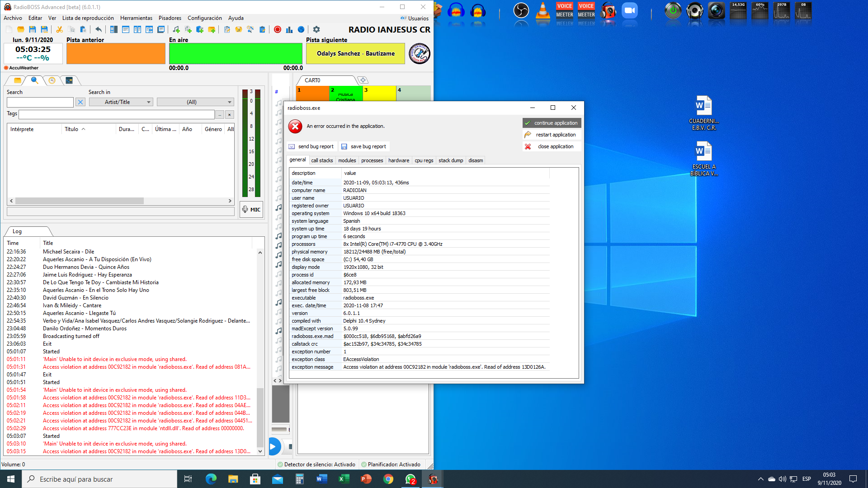Cut selection with the scissors icon

pyautogui.click(x=59, y=29)
